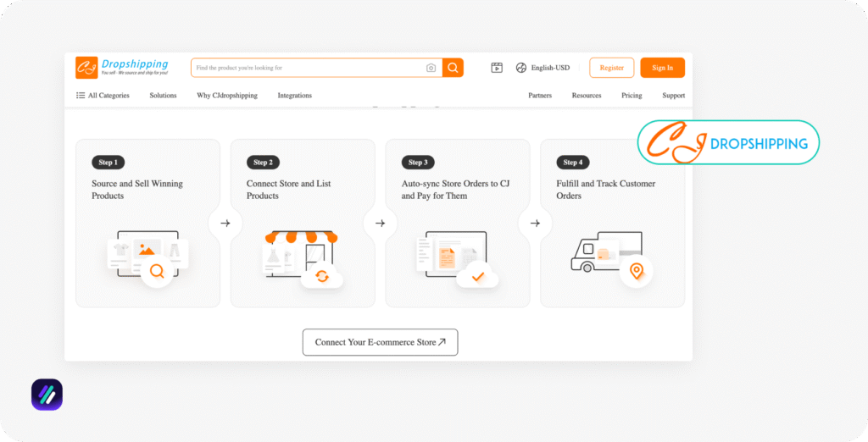Open the English-USD language currency selector
The width and height of the screenshot is (868, 442).
551,68
